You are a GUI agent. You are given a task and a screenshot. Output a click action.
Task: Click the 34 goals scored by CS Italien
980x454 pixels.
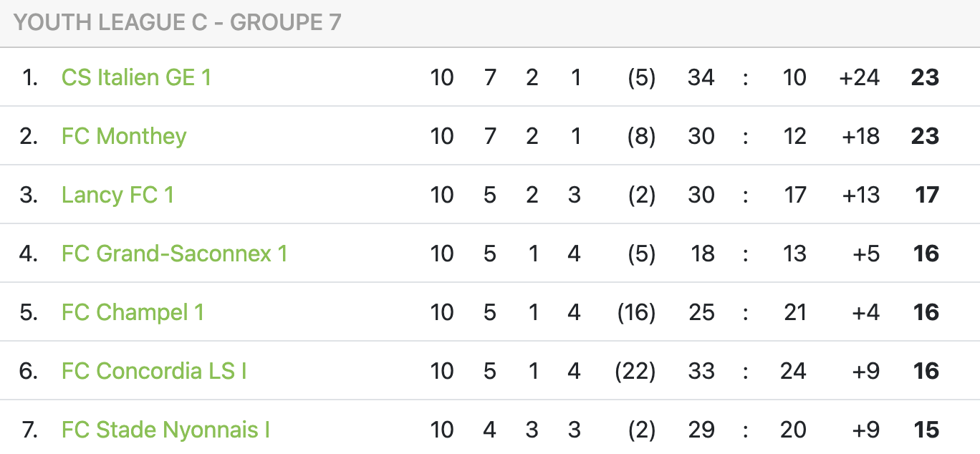coord(701,77)
